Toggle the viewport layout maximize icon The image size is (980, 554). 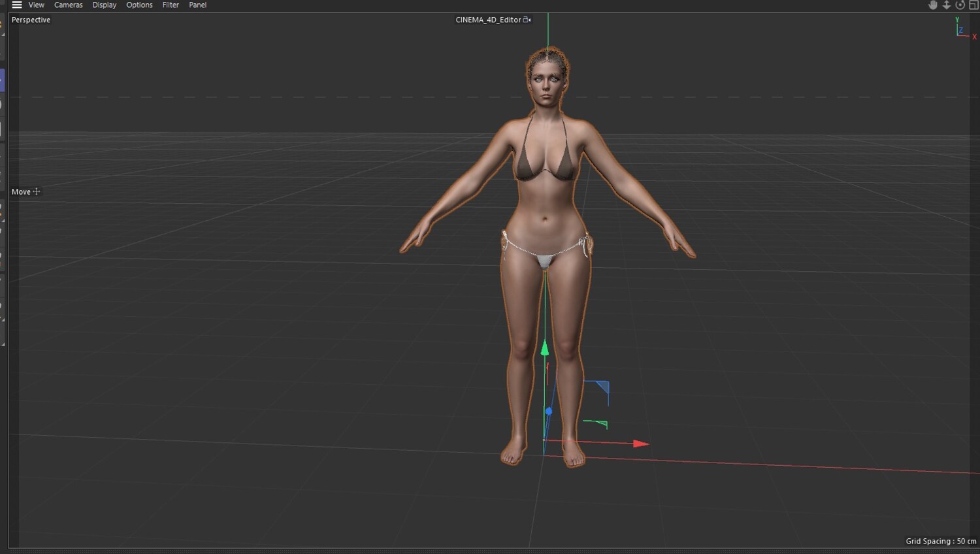pyautogui.click(x=973, y=5)
